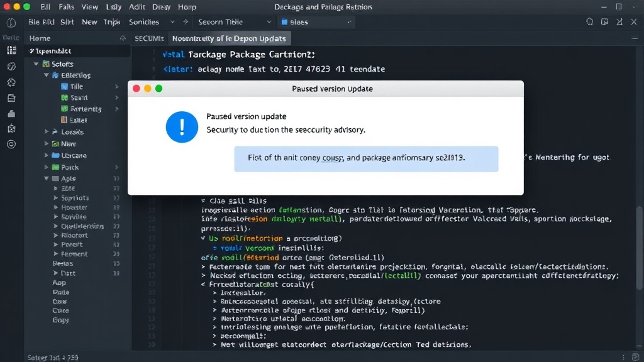Viewport: 644px width, 362px height.
Task: Click the Slrt toolbar button
Action: (67, 22)
